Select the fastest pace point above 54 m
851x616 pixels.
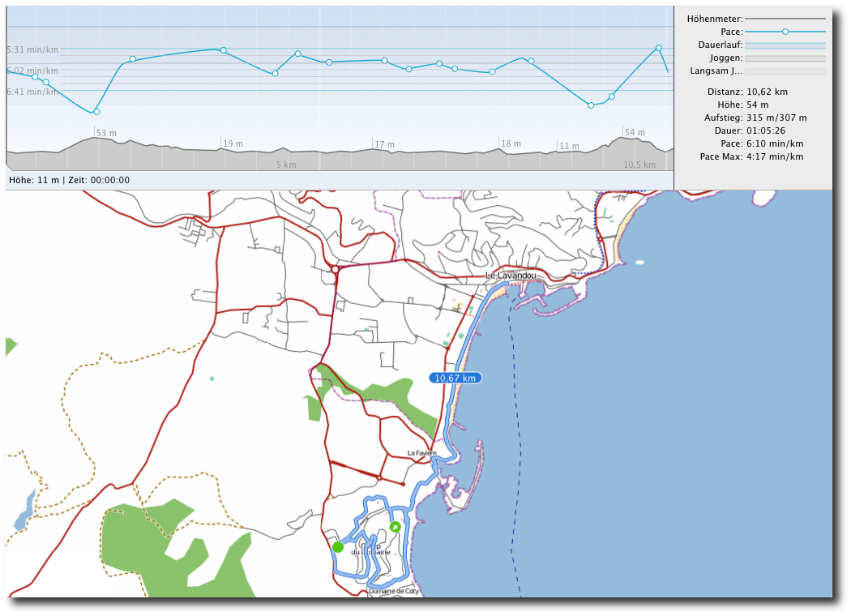click(659, 48)
